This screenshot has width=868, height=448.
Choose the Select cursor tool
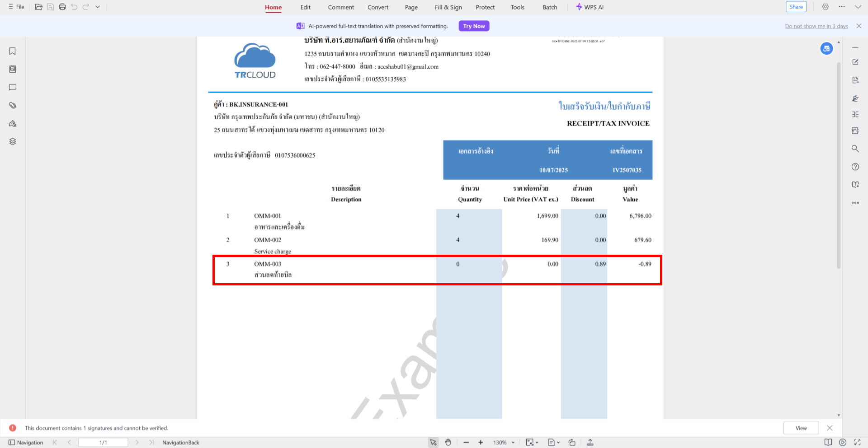click(x=434, y=443)
